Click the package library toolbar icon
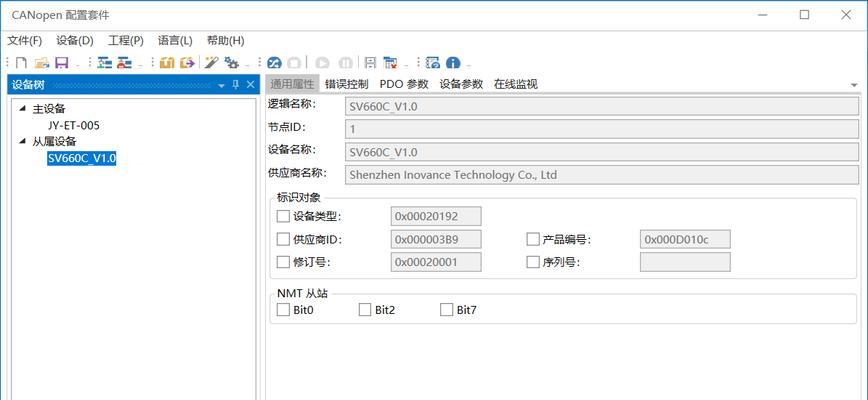 click(167, 63)
